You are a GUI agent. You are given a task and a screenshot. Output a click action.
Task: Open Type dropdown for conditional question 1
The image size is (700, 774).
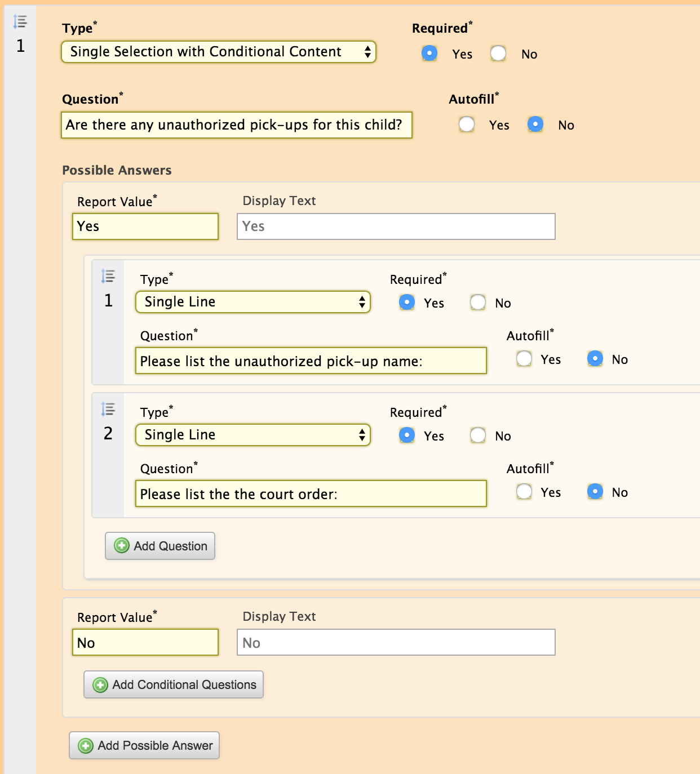click(253, 302)
